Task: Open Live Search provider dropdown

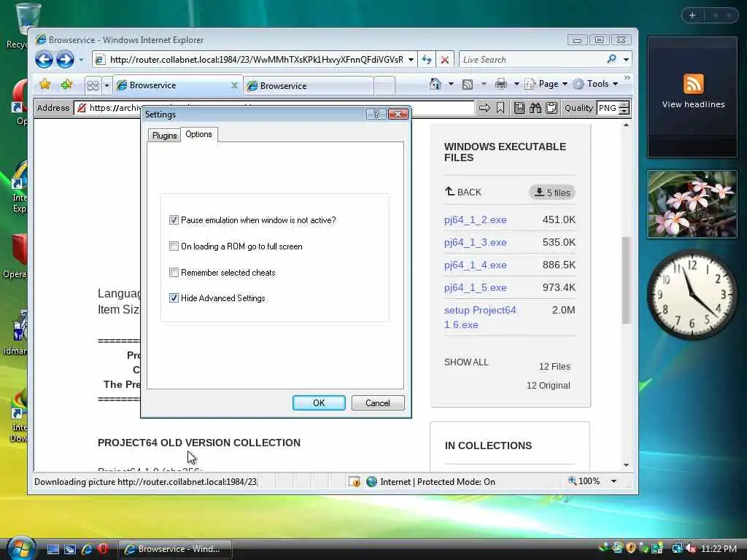Action: [x=626, y=60]
